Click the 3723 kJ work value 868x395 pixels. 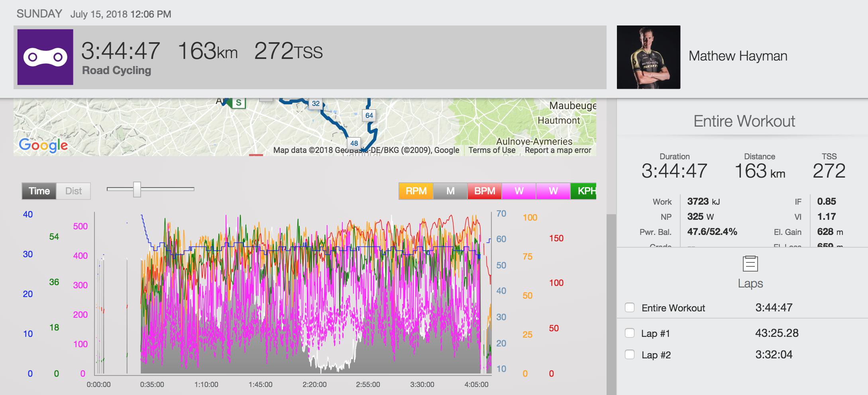click(703, 201)
